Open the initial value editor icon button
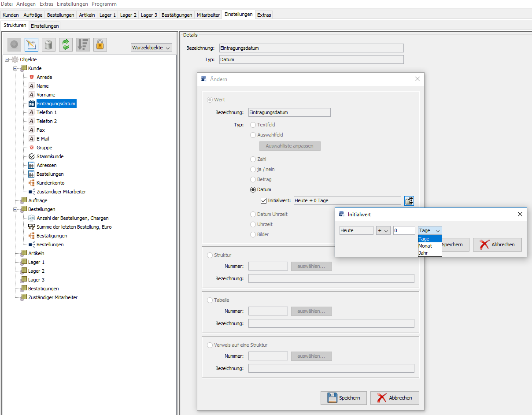This screenshot has height=415, width=532. (x=409, y=201)
